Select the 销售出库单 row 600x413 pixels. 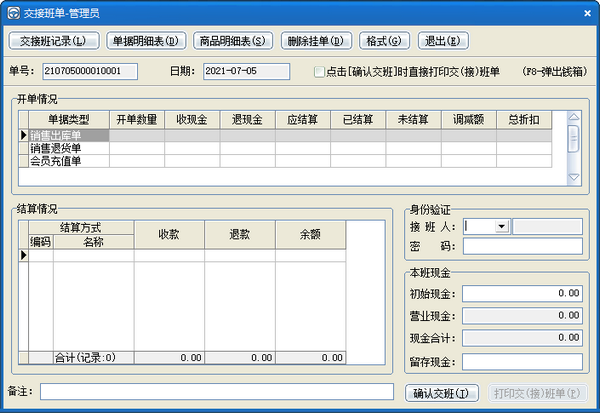[68, 135]
